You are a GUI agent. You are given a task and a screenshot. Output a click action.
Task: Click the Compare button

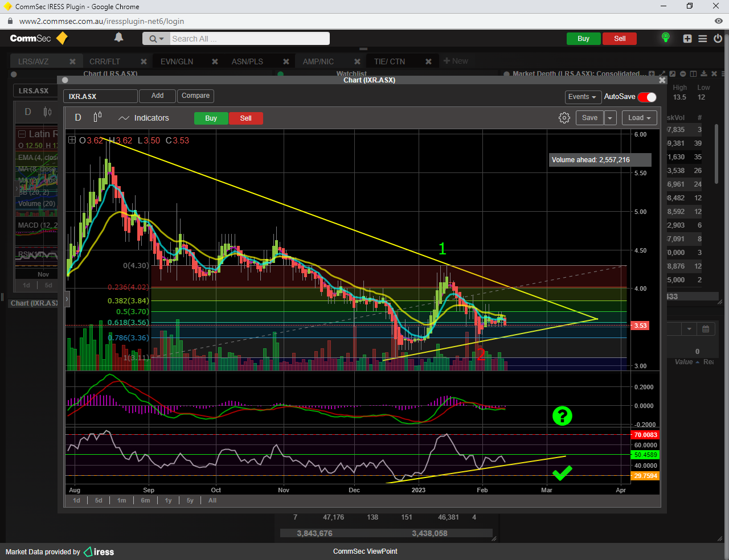195,96
